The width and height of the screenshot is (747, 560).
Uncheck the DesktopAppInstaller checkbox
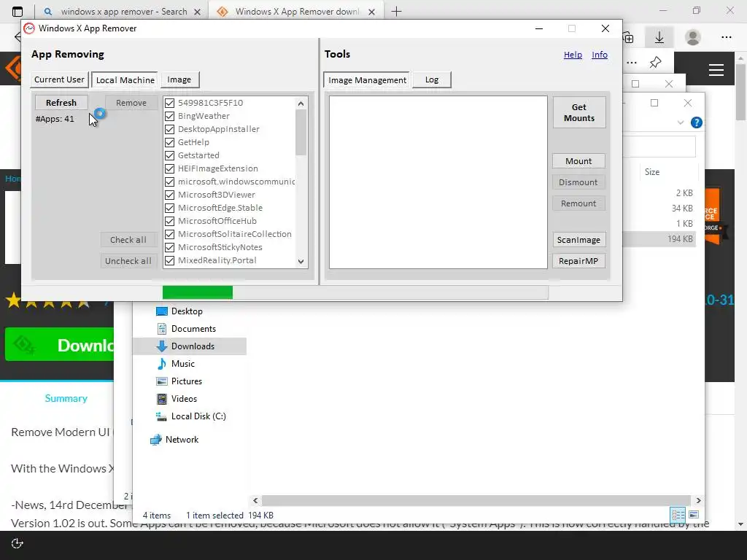tap(169, 129)
